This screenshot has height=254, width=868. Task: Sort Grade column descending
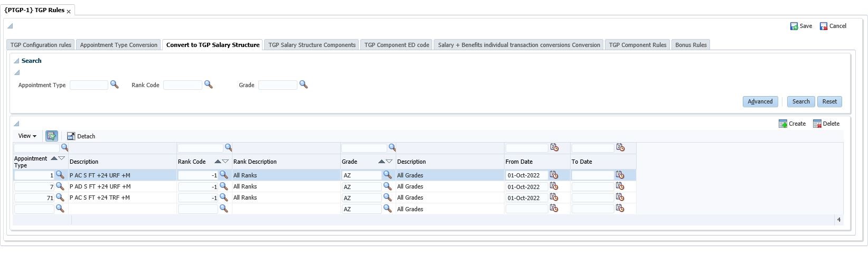(389, 162)
